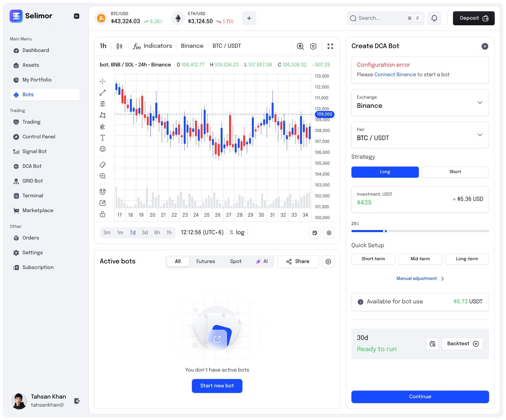Open GRID Bot from sidebar
The height and width of the screenshot is (420, 506).
(33, 181)
